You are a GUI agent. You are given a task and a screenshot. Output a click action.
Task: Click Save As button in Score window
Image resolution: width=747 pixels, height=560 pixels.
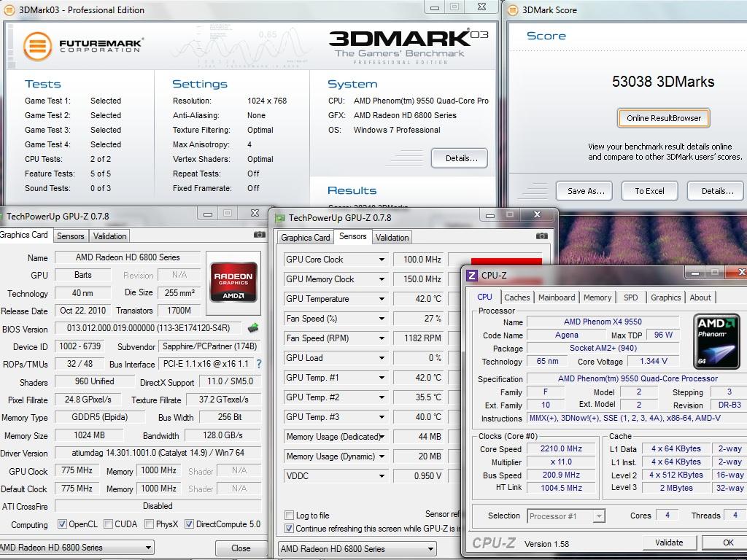(x=584, y=191)
